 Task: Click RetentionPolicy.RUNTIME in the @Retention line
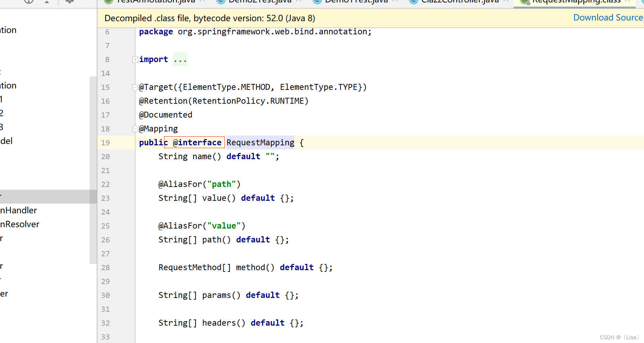(x=248, y=101)
